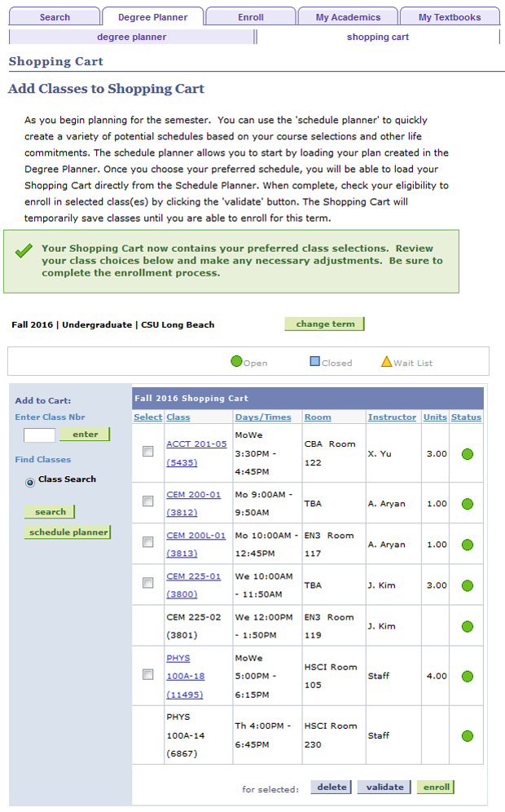The height and width of the screenshot is (812, 505).
Task: Select the degree planner sub-tab
Action: 132,37
